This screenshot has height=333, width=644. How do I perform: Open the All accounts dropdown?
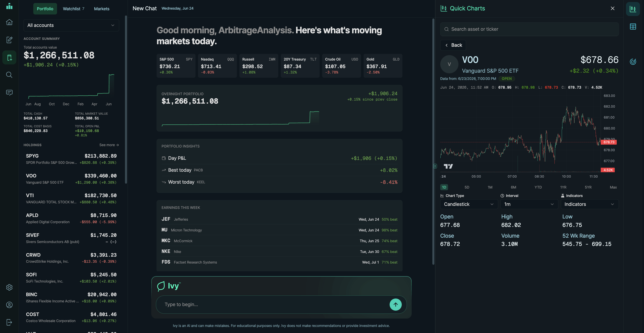coord(71,25)
